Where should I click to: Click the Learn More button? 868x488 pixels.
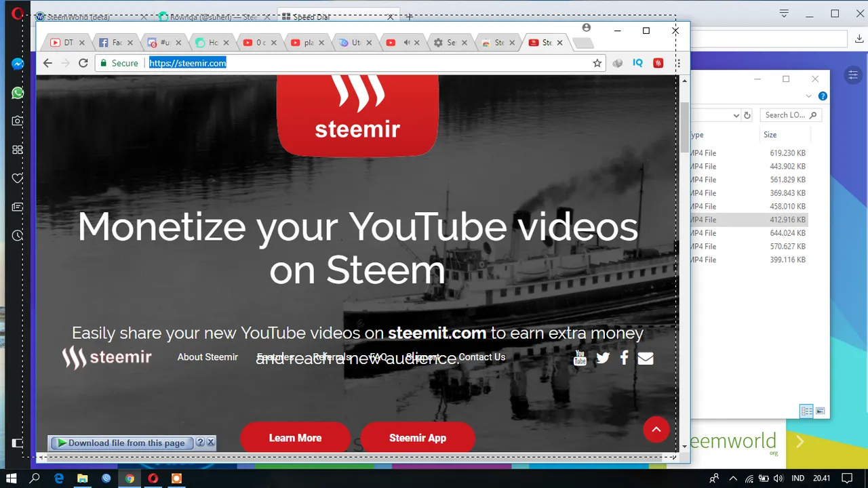coord(295,438)
